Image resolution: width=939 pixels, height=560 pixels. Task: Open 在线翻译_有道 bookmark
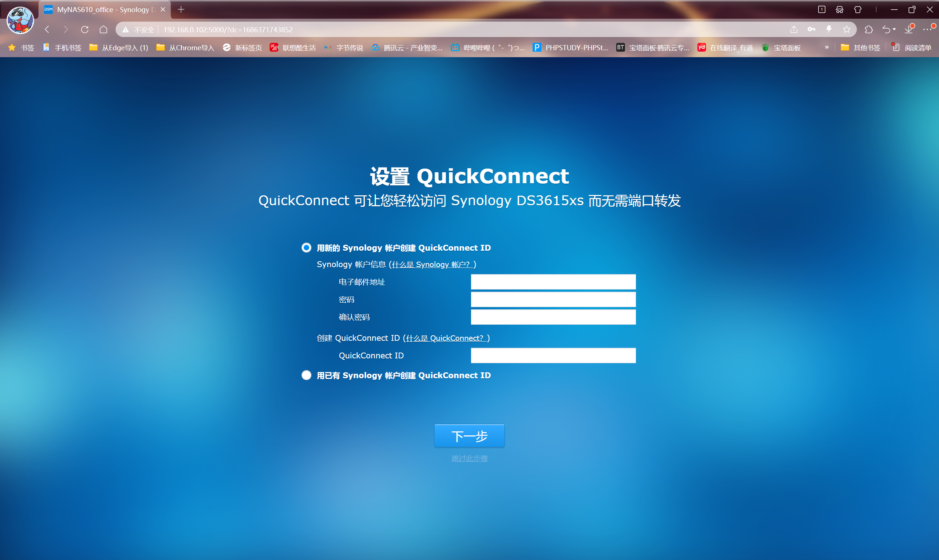click(725, 48)
